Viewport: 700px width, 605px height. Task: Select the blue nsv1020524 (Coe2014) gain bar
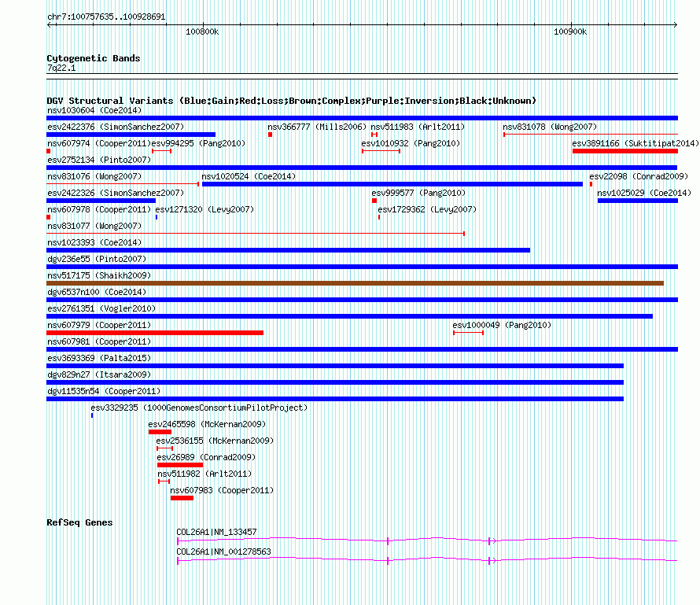point(392,184)
